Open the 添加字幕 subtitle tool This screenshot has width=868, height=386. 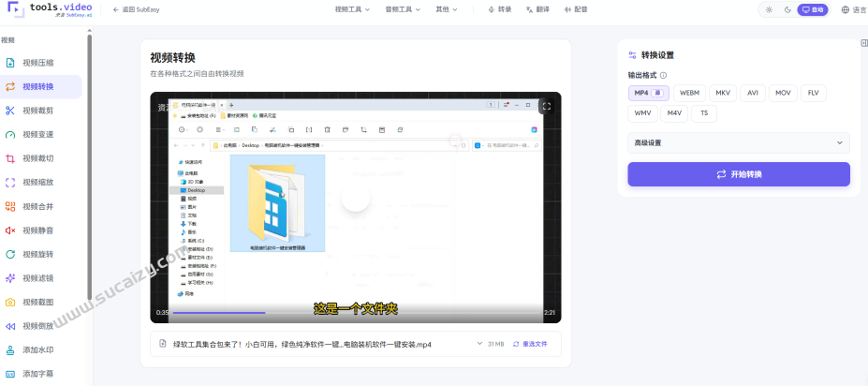(37, 374)
